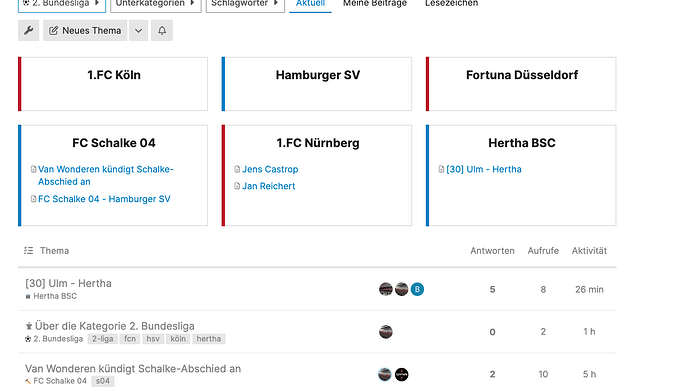Viewport: 690px width, 391px height.
Task: Toggle bulk select icon beside Thema
Action: coord(29,251)
